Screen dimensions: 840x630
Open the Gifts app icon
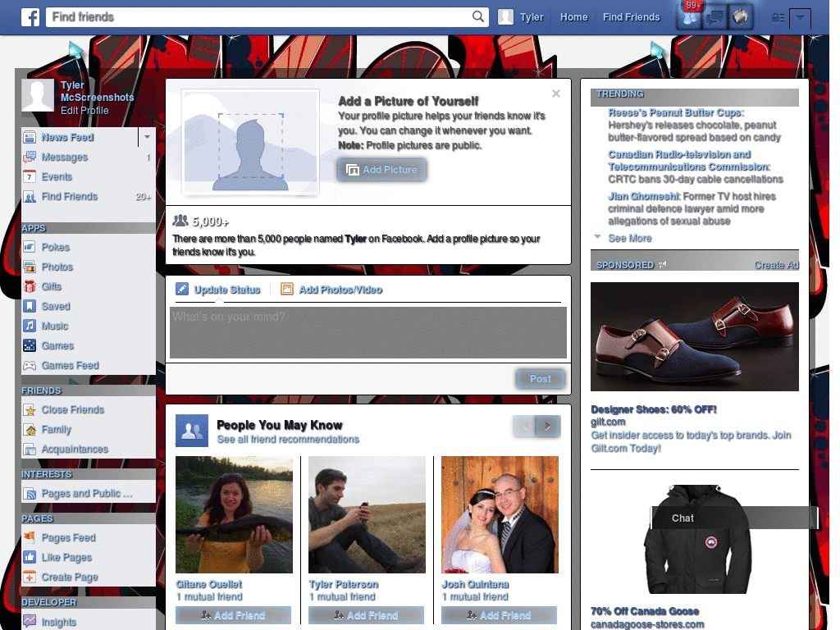coord(30,286)
